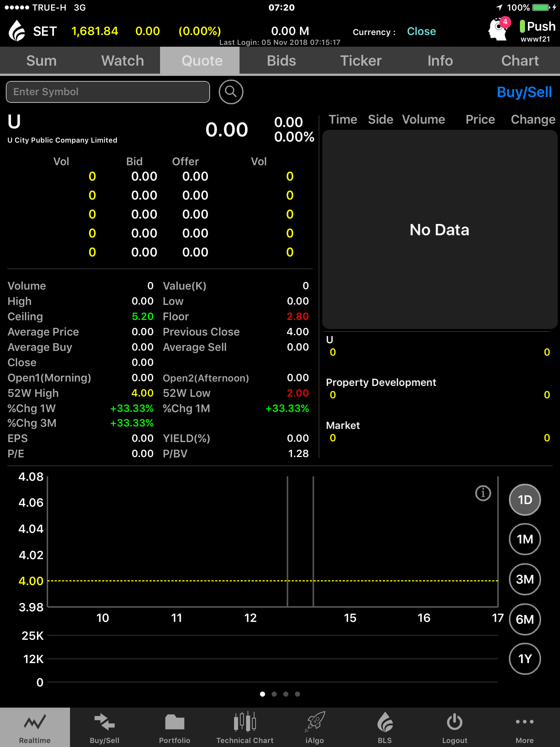Switch chart range to 6M
Viewport: 560px width, 747px height.
tap(525, 619)
